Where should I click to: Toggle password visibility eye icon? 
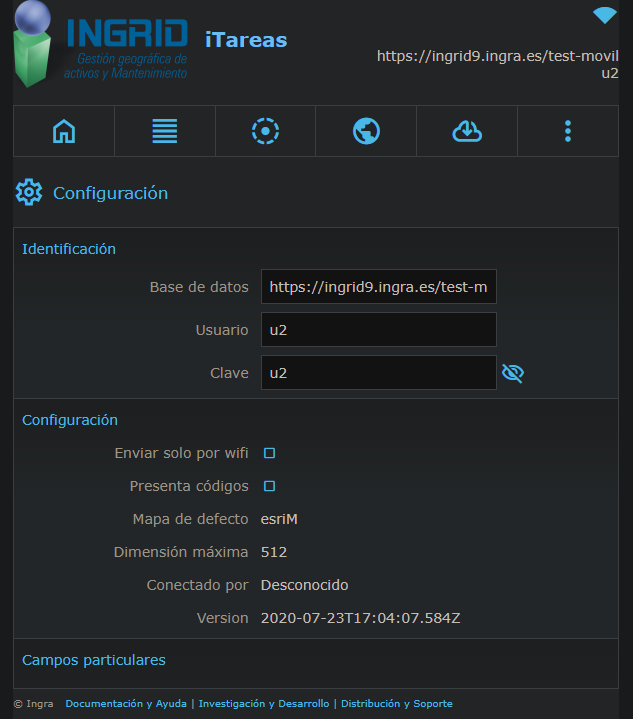click(513, 373)
